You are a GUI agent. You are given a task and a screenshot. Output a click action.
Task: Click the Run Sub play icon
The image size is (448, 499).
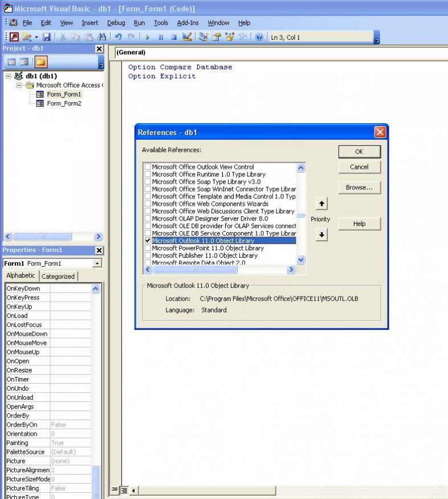(147, 37)
